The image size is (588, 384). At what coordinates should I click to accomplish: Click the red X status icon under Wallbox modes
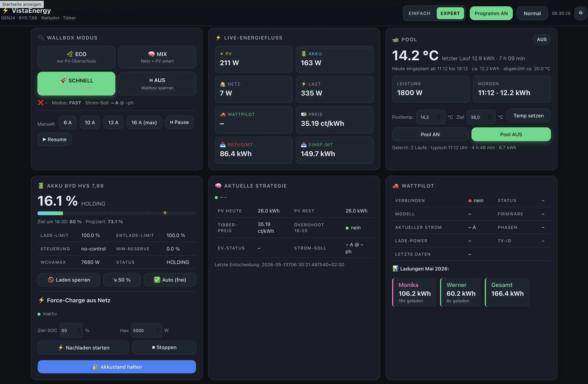pos(40,102)
